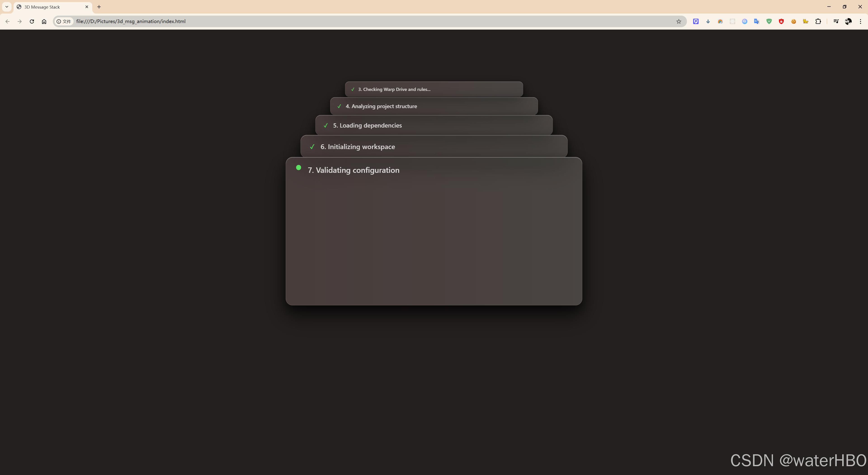Open a new tab with plus button
The width and height of the screenshot is (868, 475).
coord(99,7)
